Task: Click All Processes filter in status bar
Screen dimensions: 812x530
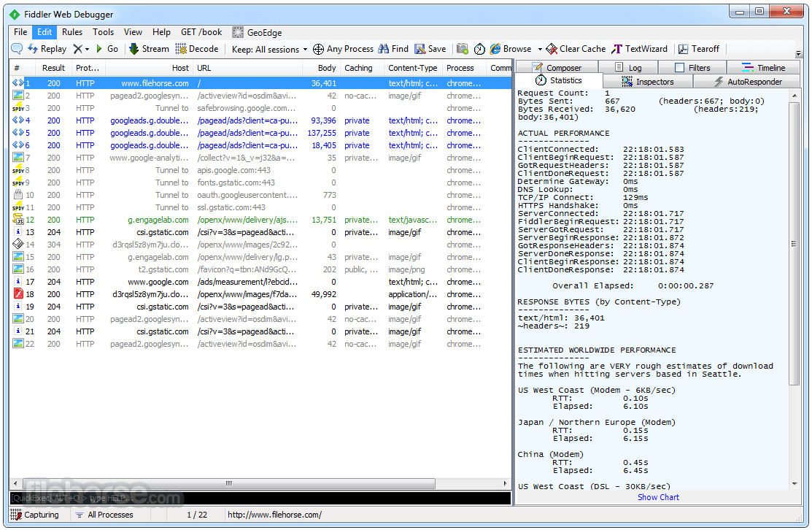Action: [x=104, y=515]
